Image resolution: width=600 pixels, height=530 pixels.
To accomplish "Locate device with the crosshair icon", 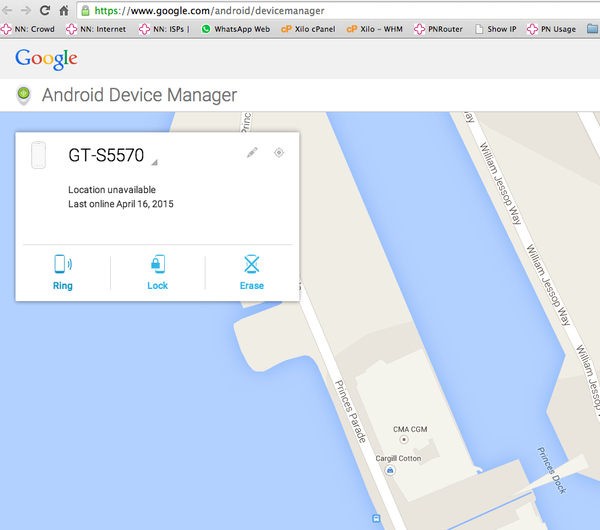I will (x=279, y=153).
